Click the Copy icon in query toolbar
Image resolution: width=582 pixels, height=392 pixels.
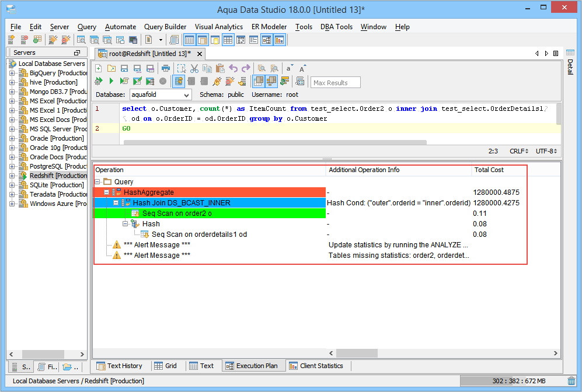[x=207, y=68]
